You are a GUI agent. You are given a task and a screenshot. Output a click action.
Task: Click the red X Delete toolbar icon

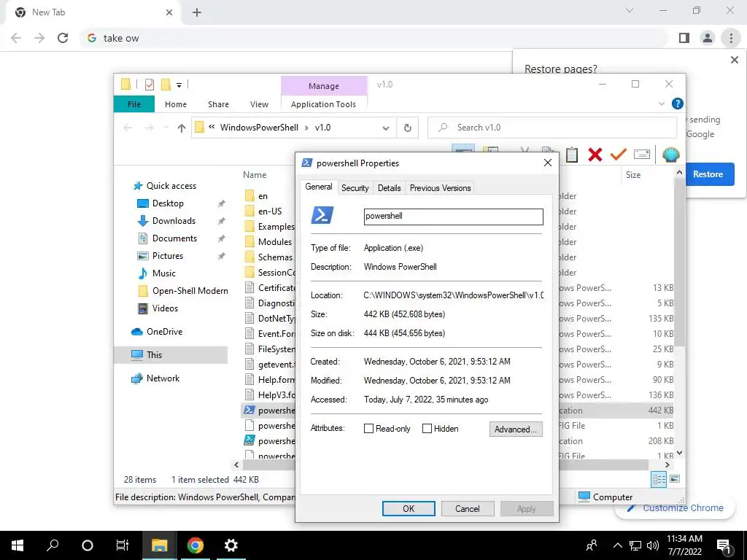click(x=595, y=155)
